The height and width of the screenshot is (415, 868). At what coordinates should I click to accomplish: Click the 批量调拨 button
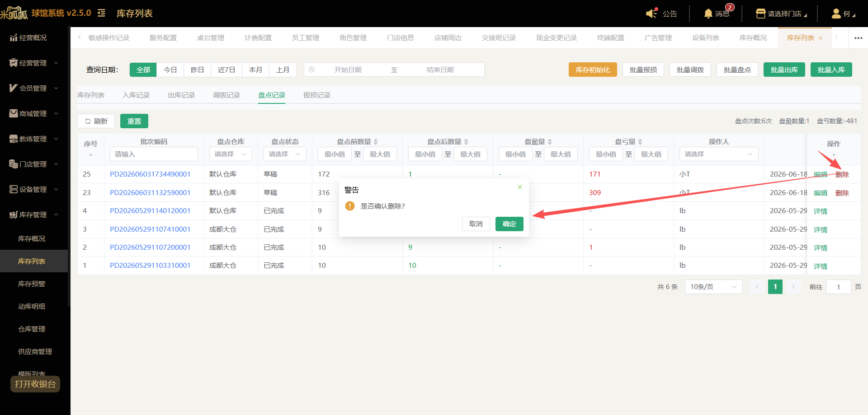click(690, 70)
